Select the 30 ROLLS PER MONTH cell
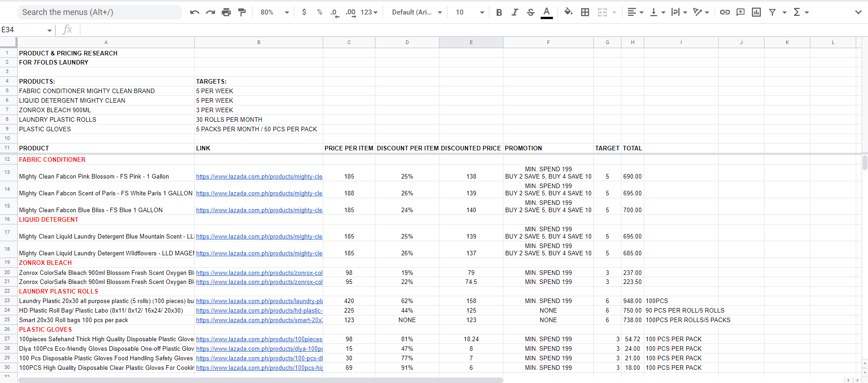 tap(259, 119)
